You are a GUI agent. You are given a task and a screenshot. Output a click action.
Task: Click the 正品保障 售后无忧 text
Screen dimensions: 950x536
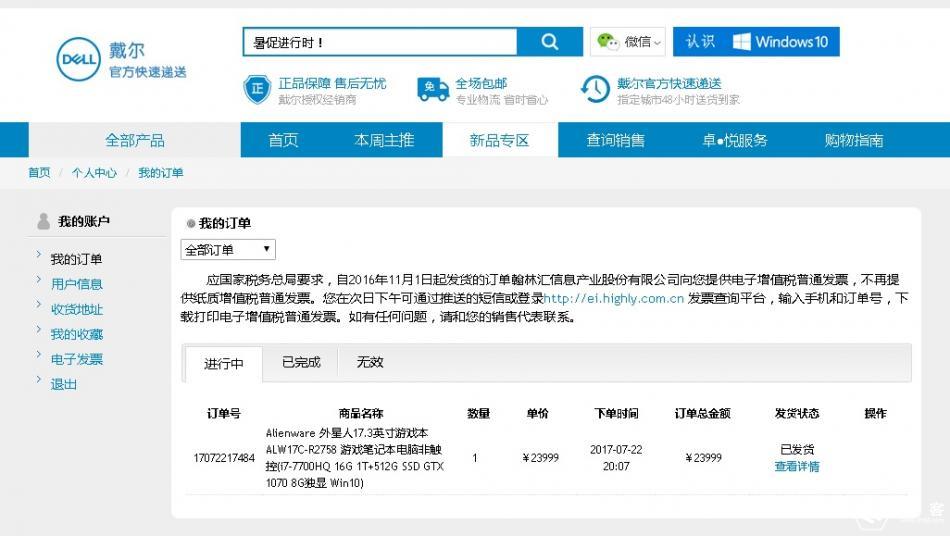(x=332, y=83)
